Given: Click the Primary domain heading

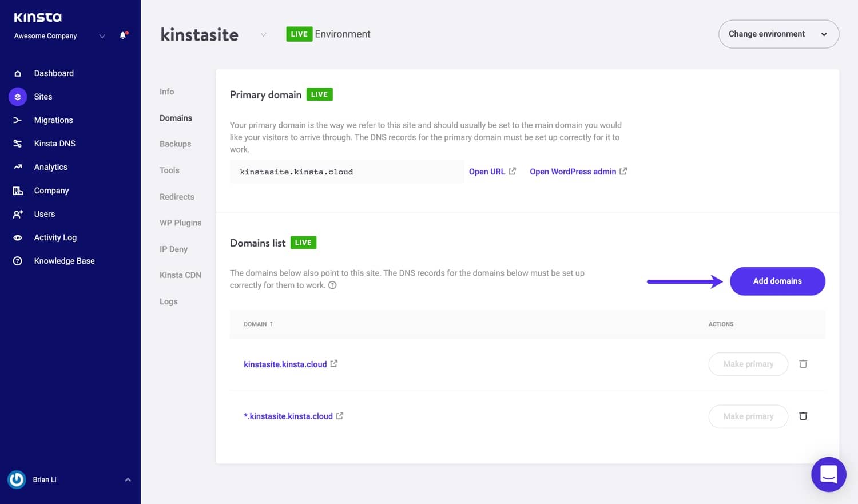Looking at the screenshot, I should point(265,94).
